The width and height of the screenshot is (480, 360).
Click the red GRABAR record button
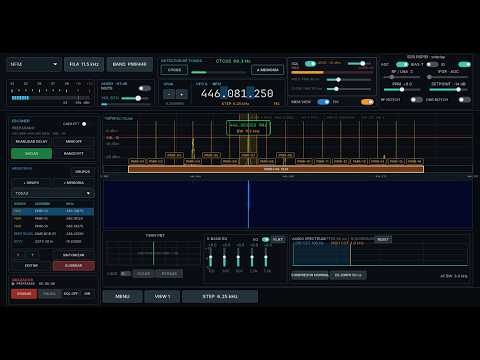click(24, 294)
